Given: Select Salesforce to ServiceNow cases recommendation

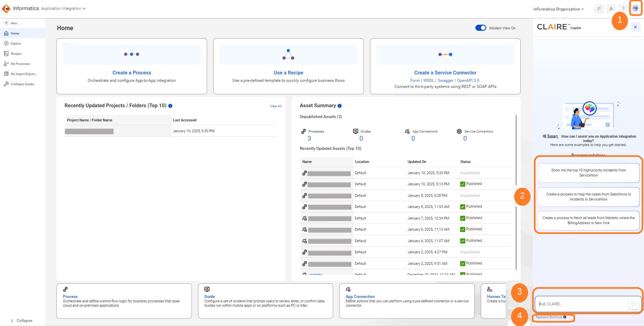Looking at the screenshot, I should 588,197.
